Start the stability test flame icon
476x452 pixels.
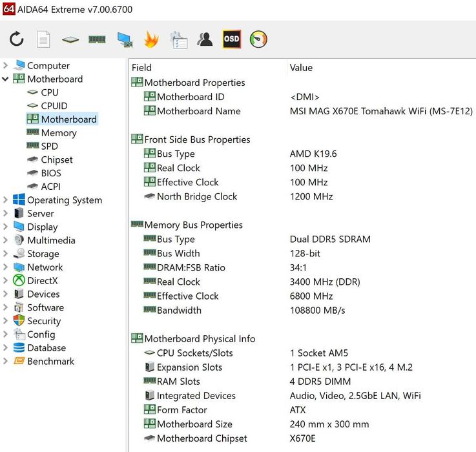[151, 39]
